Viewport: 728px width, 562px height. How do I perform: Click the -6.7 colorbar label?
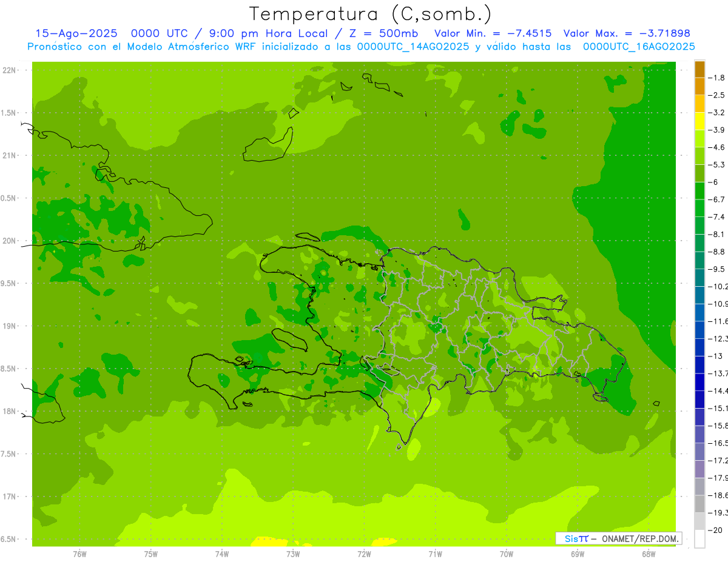(716, 199)
